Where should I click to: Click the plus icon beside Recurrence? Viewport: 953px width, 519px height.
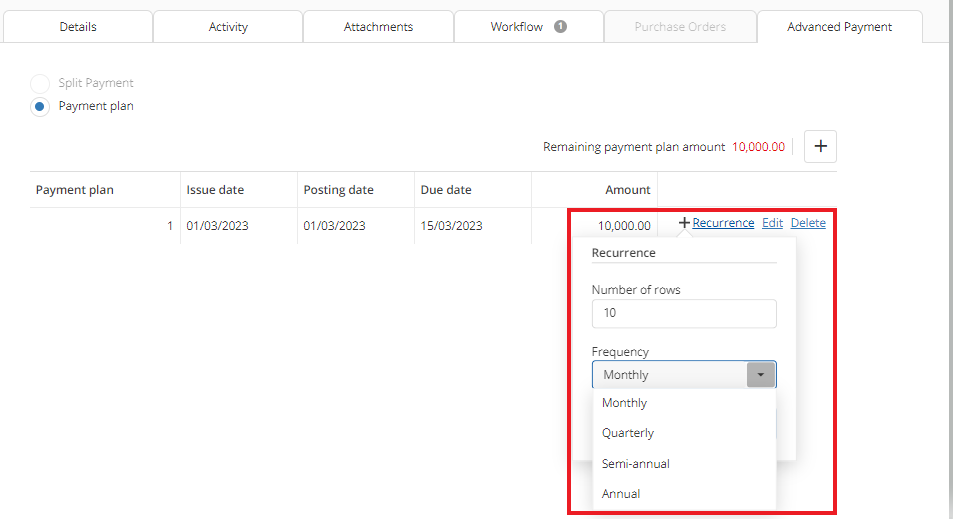point(684,223)
